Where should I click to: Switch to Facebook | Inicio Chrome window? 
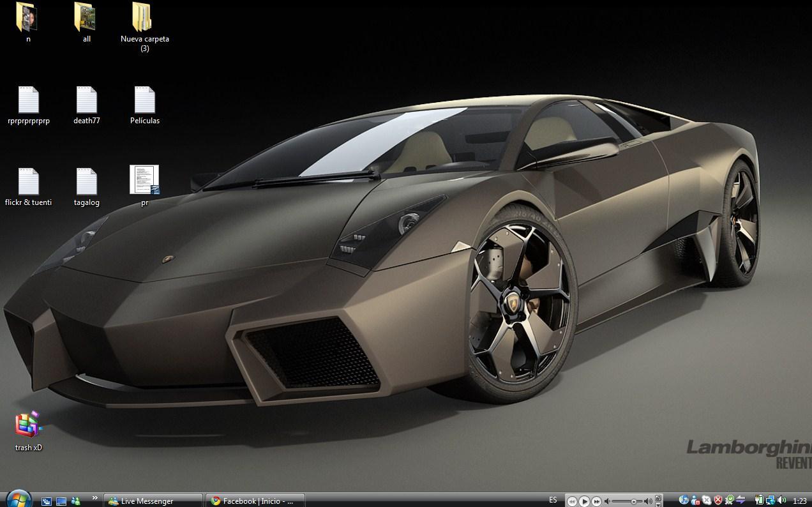point(255,501)
